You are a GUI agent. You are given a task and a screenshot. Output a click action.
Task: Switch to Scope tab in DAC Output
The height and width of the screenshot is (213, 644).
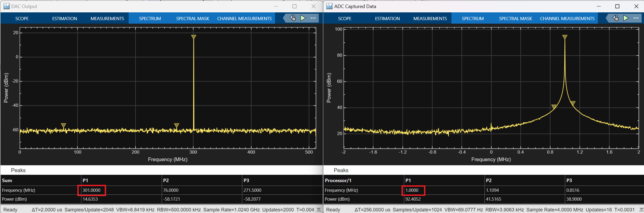(x=22, y=19)
